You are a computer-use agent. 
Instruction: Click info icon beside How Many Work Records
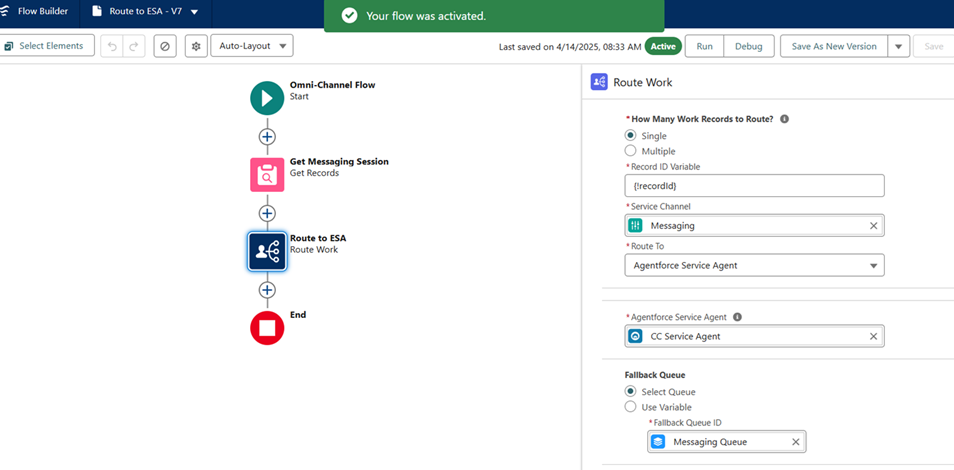[x=784, y=119]
